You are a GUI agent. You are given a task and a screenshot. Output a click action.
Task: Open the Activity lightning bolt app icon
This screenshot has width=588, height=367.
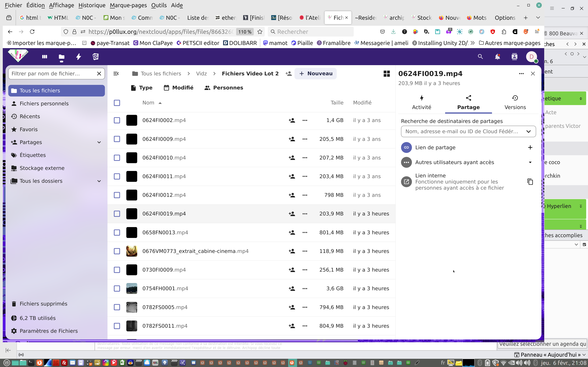pyautogui.click(x=79, y=57)
